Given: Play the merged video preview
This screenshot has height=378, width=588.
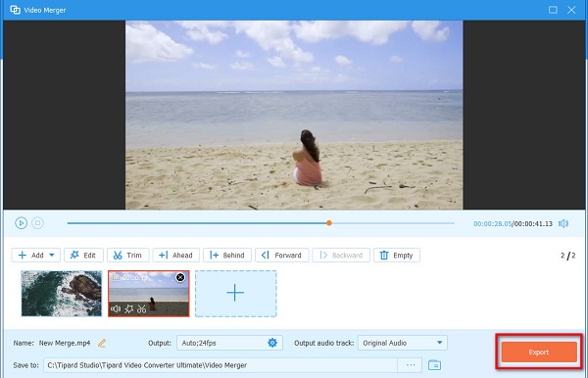Looking at the screenshot, I should click(21, 223).
